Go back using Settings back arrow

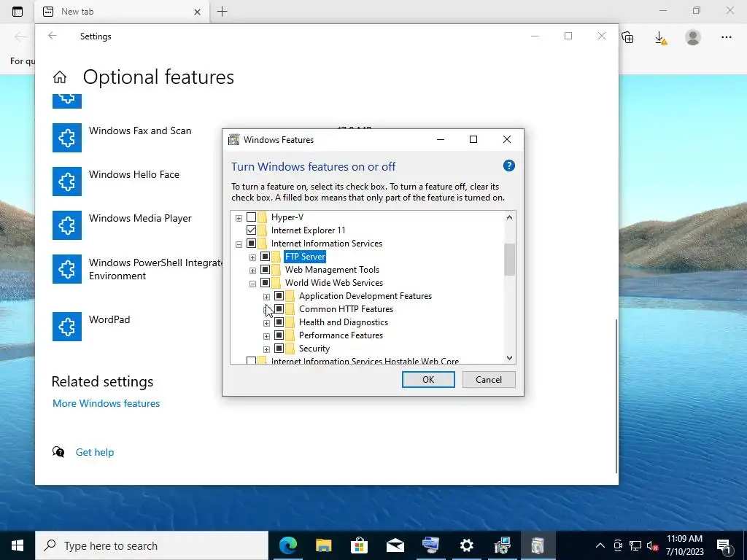tap(53, 36)
